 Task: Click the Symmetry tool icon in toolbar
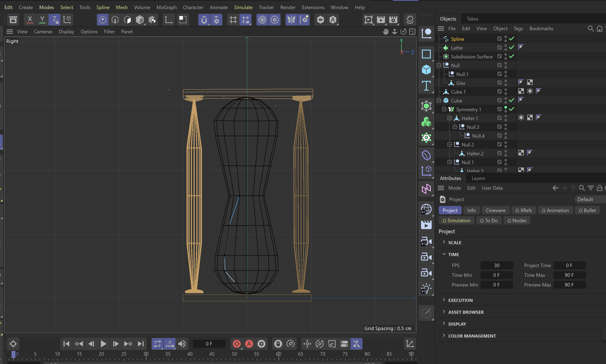click(292, 20)
